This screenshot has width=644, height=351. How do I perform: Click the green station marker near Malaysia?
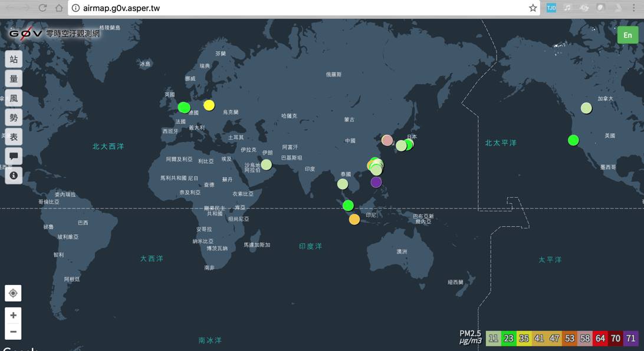pyautogui.click(x=348, y=205)
